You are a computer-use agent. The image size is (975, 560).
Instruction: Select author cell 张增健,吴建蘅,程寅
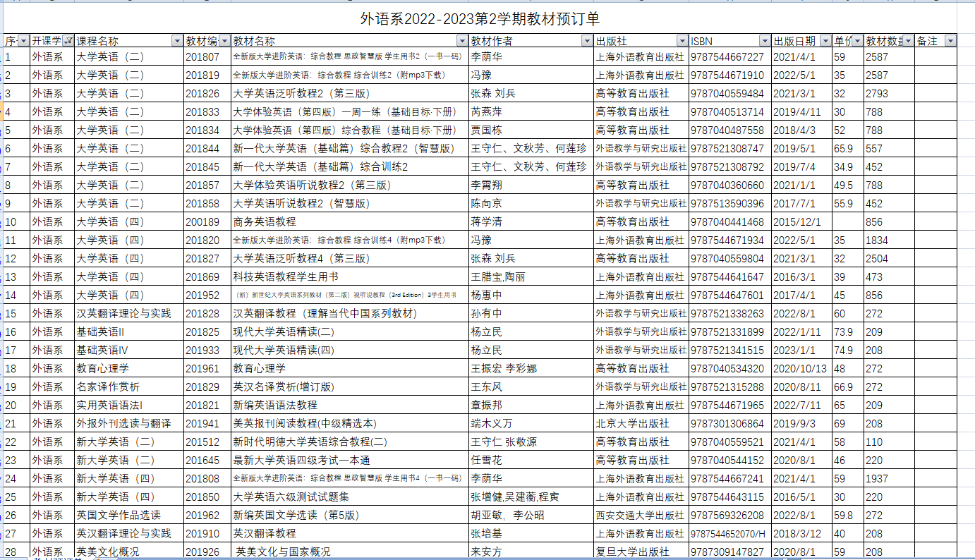click(531, 497)
